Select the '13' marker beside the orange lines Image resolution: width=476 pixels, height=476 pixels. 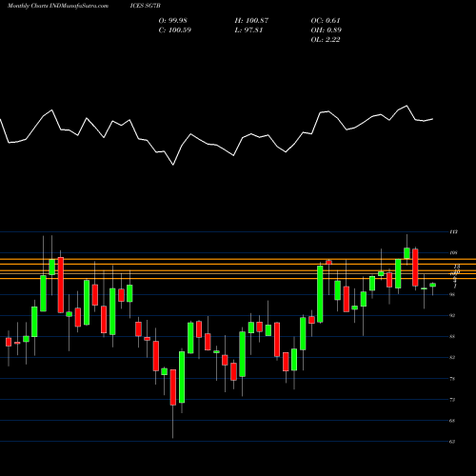457,267
